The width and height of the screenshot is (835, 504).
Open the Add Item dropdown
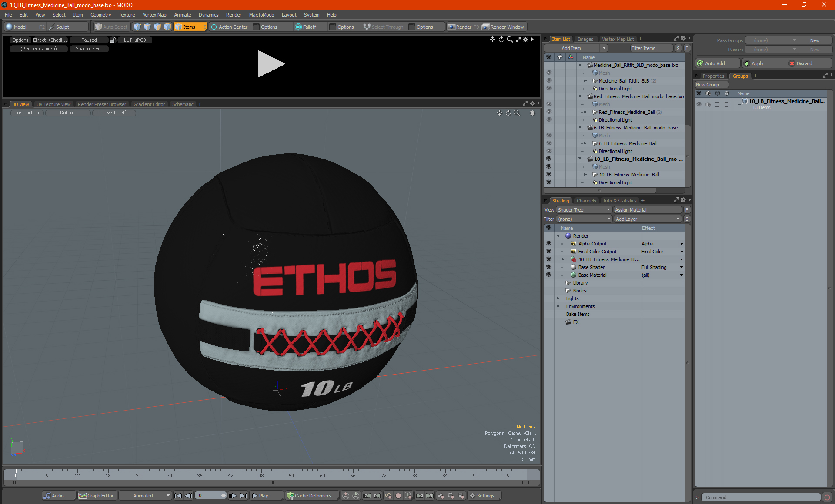click(576, 48)
